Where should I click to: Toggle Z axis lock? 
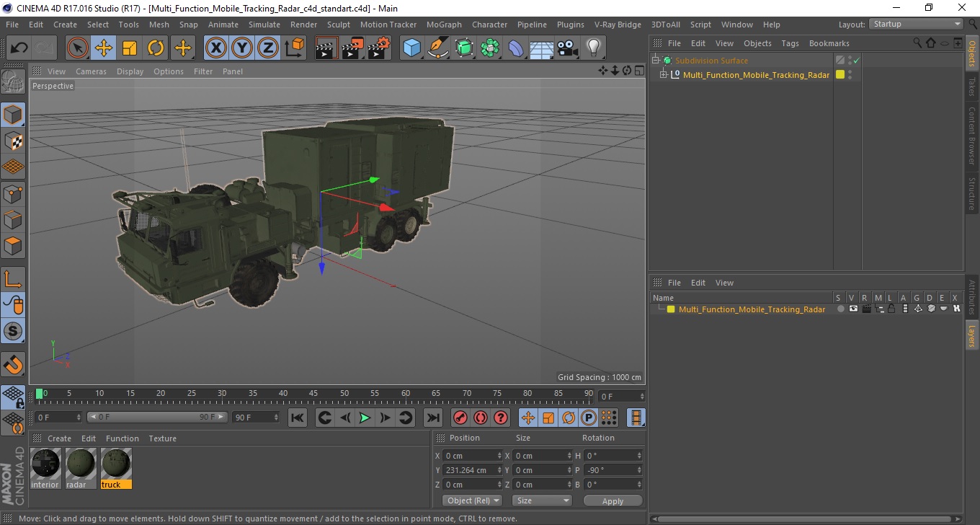tap(268, 48)
